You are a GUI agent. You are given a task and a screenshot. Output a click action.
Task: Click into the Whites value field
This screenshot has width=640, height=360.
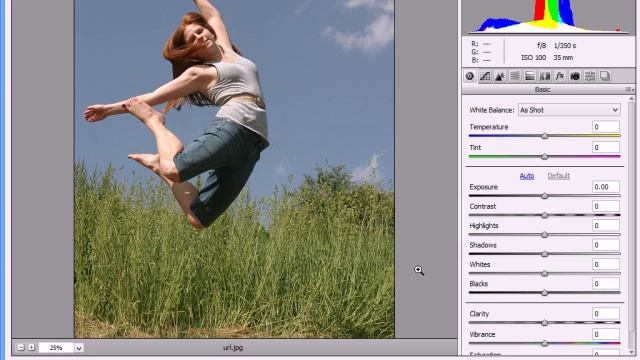[x=606, y=264]
